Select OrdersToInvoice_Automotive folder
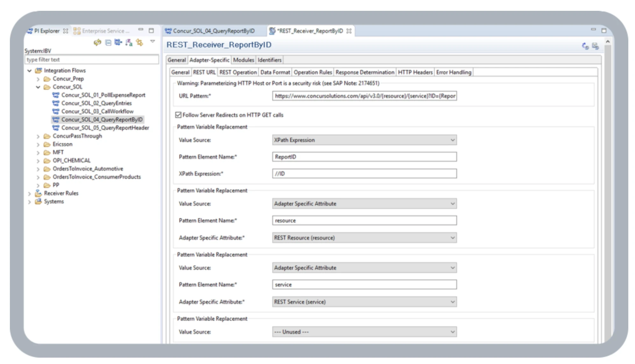The height and width of the screenshot is (364, 635). (x=88, y=169)
